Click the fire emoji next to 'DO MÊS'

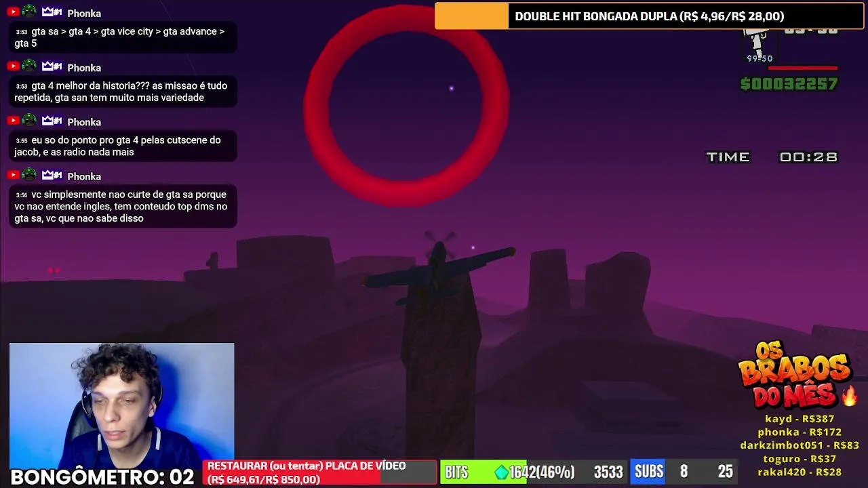(848, 394)
